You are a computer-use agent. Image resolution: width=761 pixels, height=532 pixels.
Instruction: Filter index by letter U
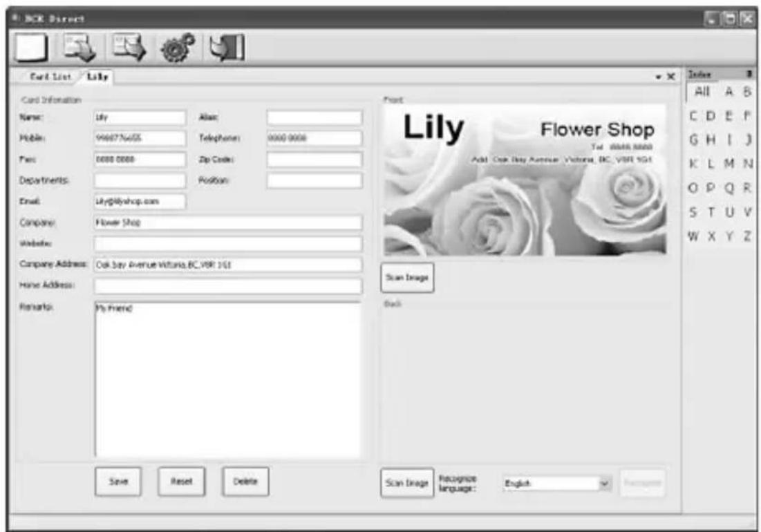coord(729,212)
